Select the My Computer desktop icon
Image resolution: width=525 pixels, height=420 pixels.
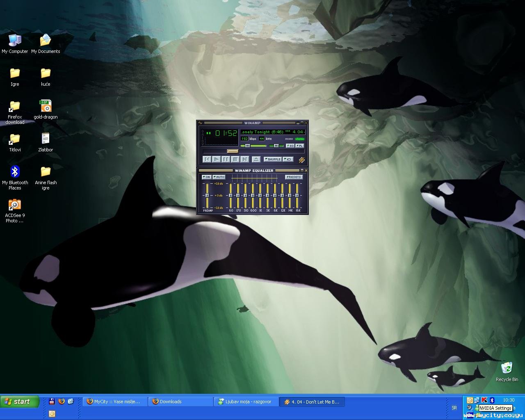[x=15, y=44]
